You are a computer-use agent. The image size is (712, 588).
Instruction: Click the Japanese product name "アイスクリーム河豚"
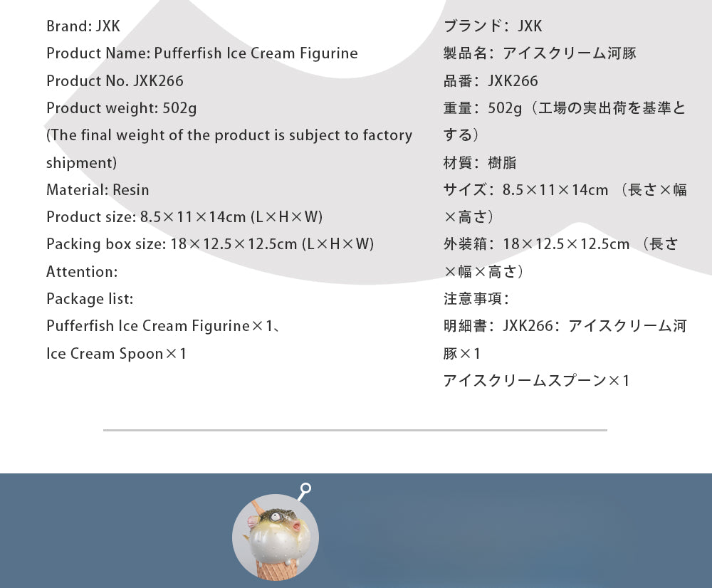click(x=569, y=53)
